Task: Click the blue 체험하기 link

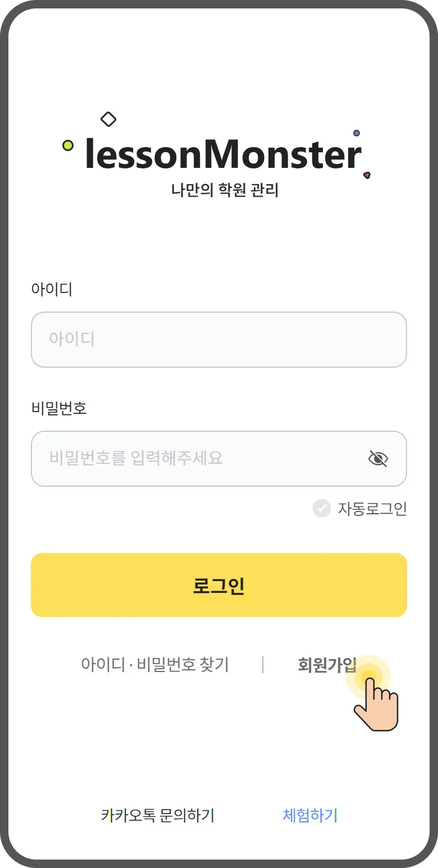Action: pyautogui.click(x=310, y=815)
